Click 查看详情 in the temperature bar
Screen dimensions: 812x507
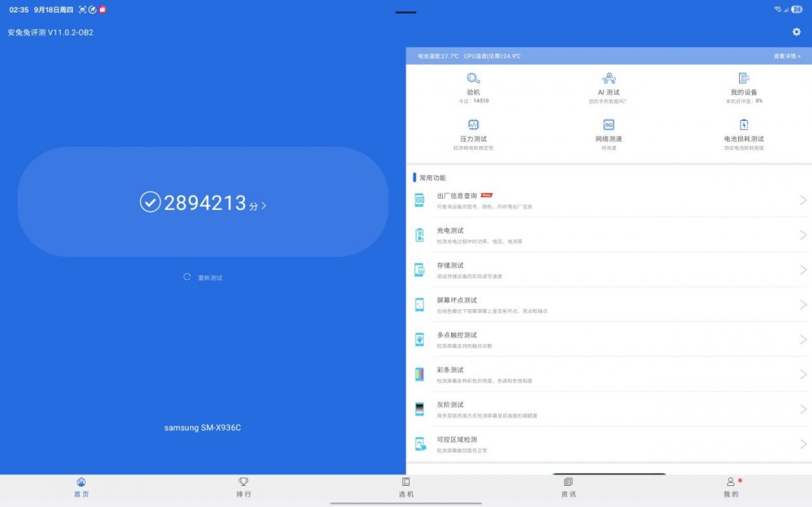click(x=786, y=56)
